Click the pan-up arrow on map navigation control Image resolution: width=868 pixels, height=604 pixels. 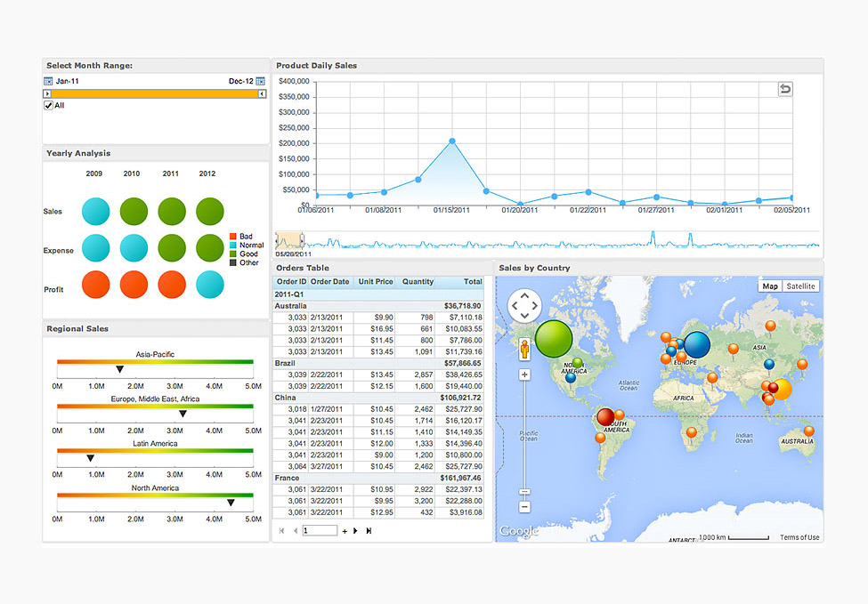point(523,295)
